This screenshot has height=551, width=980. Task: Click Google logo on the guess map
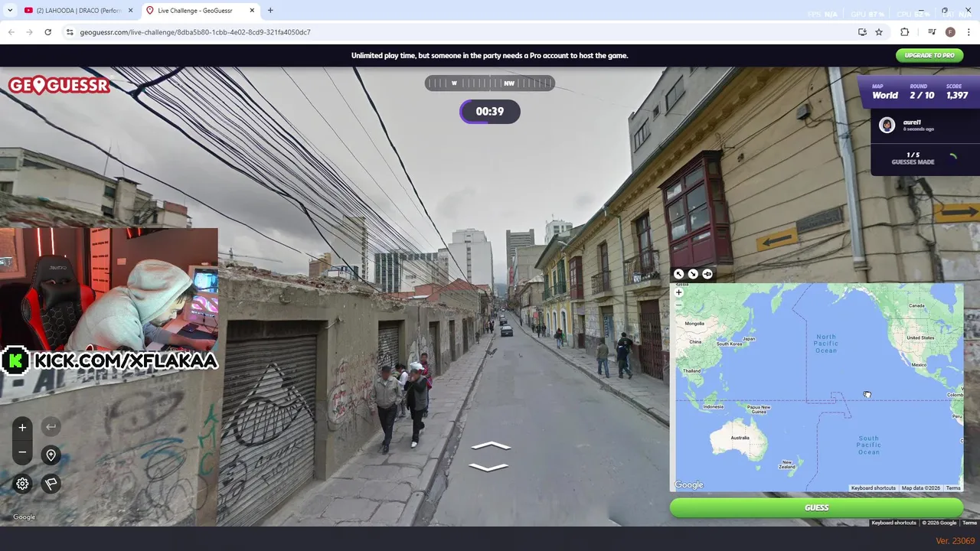coord(689,484)
